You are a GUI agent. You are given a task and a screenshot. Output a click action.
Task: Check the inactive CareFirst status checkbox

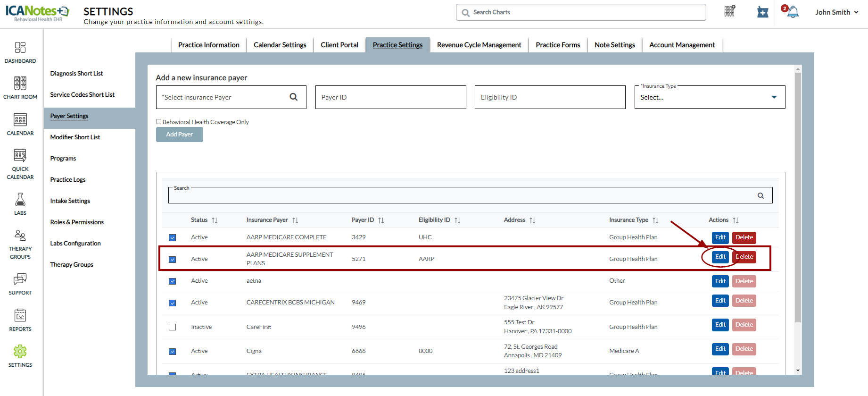[172, 327]
